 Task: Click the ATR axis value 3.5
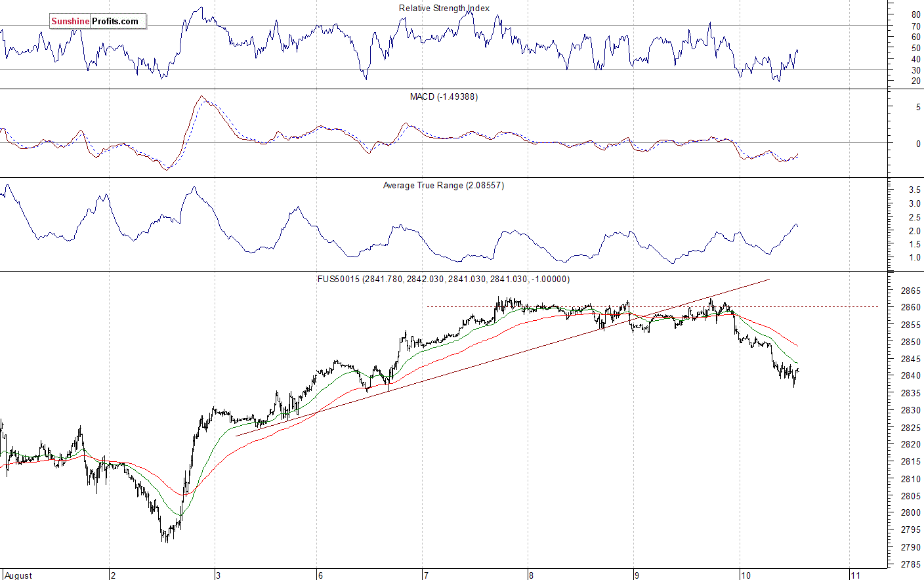pyautogui.click(x=914, y=190)
